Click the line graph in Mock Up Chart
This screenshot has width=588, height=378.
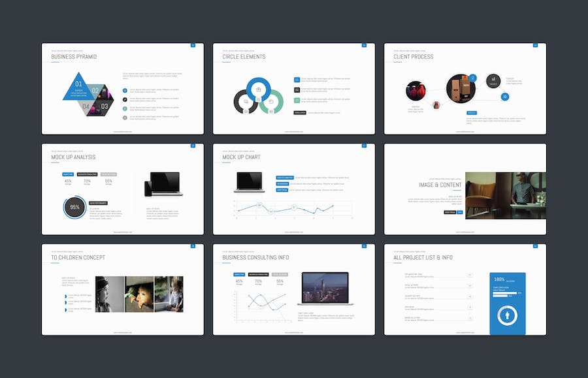point(287,208)
